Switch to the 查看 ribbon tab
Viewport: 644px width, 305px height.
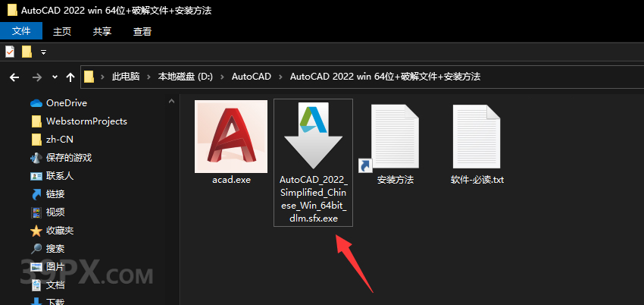pos(142,31)
